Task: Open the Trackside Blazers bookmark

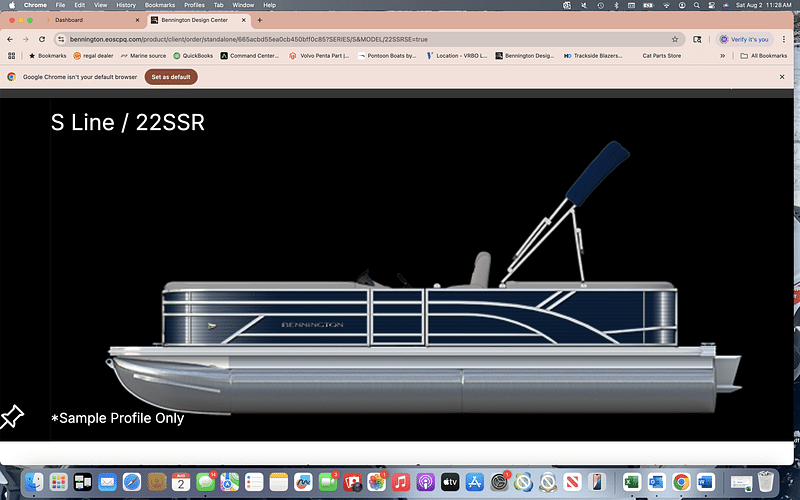Action: 593,56
